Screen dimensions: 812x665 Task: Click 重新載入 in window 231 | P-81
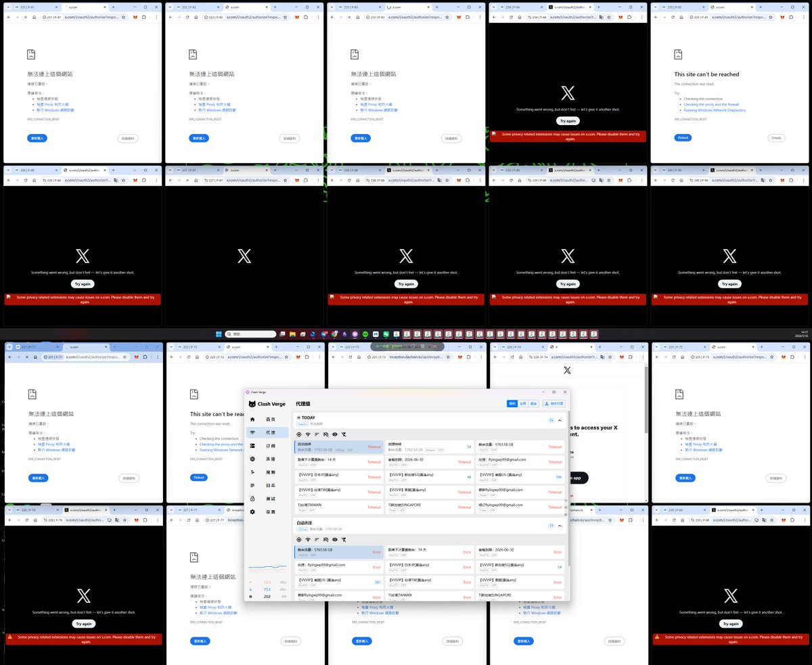37,138
